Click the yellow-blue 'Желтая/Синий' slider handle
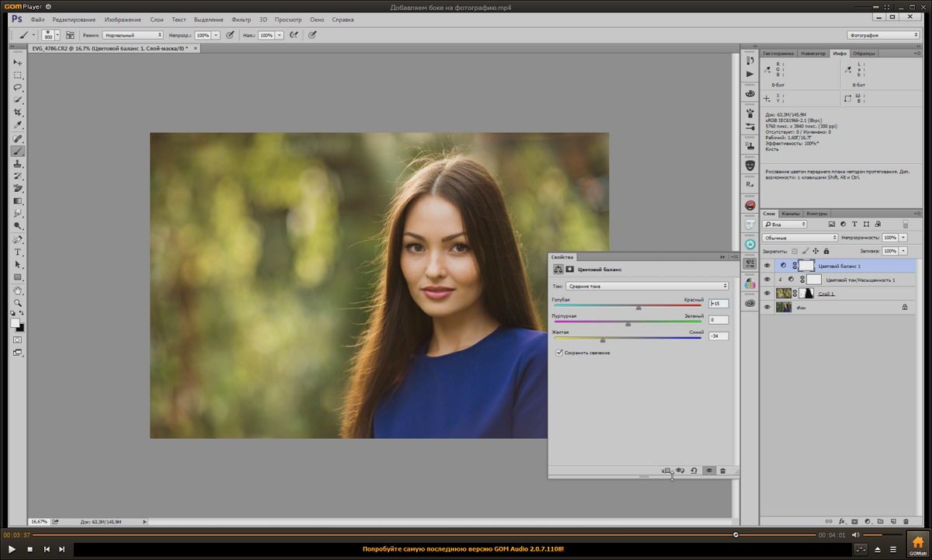Screen dimensions: 932x560 [603, 339]
